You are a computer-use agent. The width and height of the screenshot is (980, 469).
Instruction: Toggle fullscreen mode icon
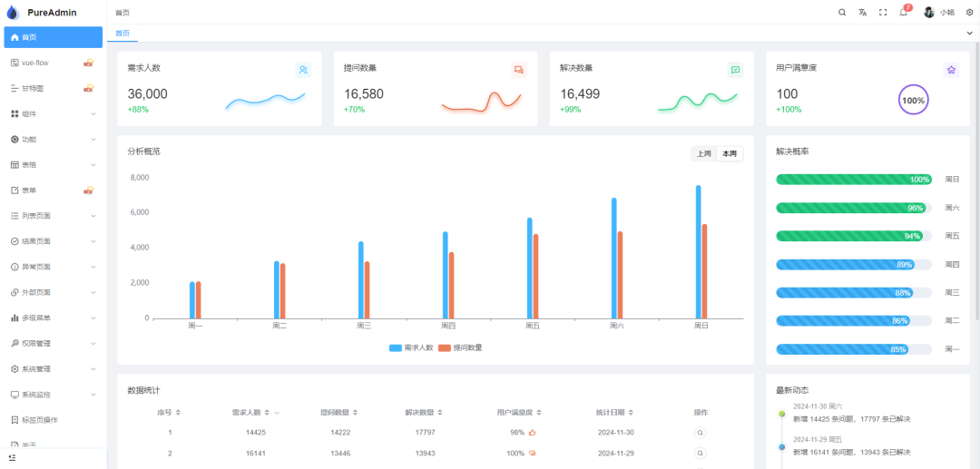[883, 13]
